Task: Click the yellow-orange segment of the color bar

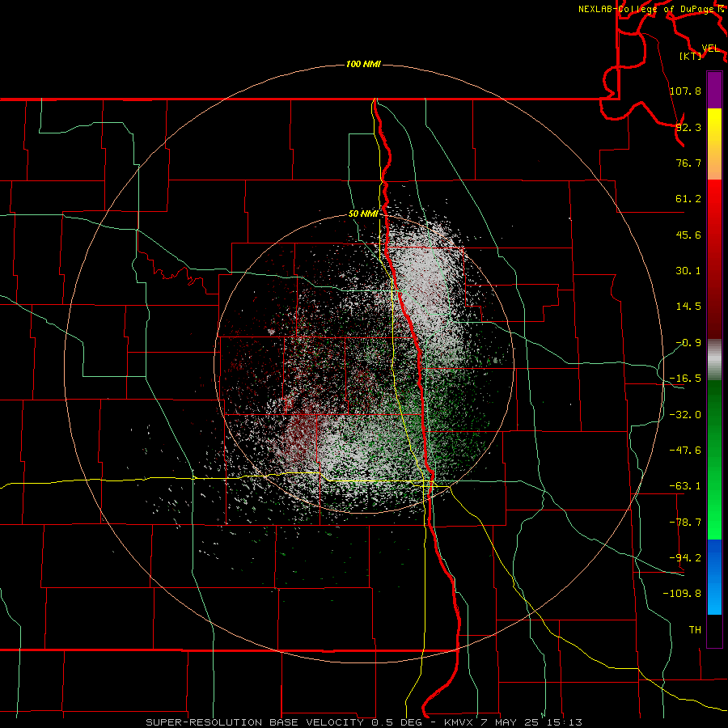Action: [x=714, y=144]
